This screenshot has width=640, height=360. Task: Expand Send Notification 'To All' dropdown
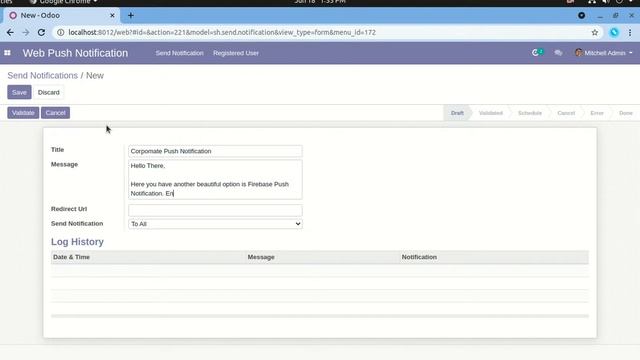[215, 224]
